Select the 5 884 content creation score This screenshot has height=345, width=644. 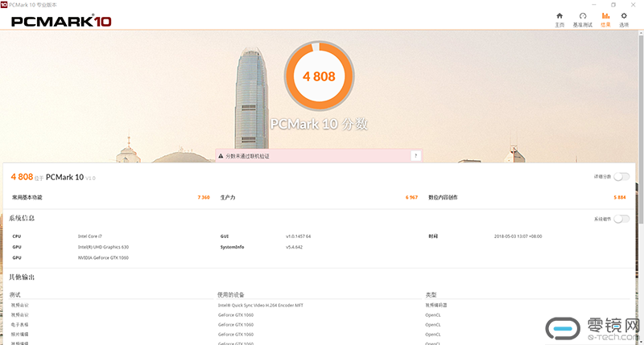(620, 197)
